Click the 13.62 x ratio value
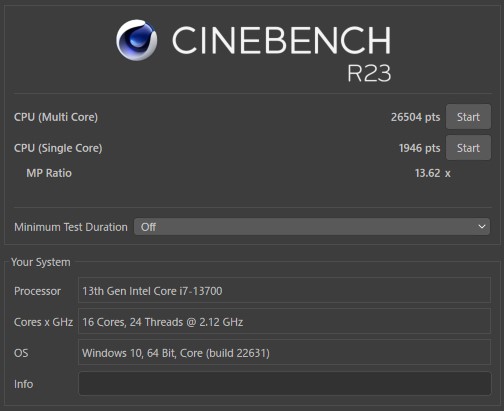Screen dimensions: 504x411 coord(433,173)
